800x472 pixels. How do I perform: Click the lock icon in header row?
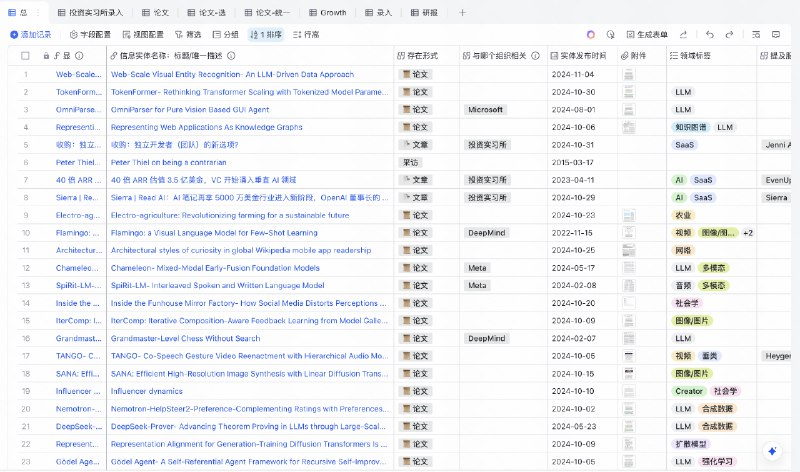pyautogui.click(x=46, y=56)
